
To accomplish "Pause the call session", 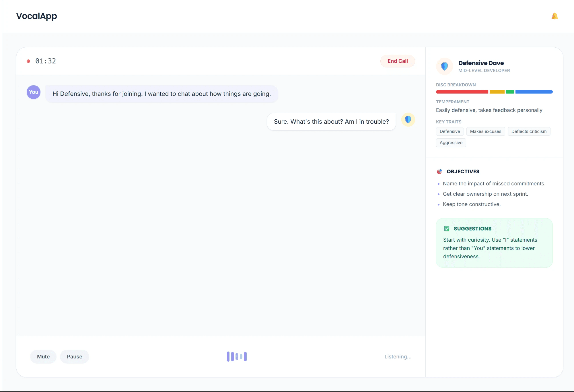I will (x=75, y=357).
